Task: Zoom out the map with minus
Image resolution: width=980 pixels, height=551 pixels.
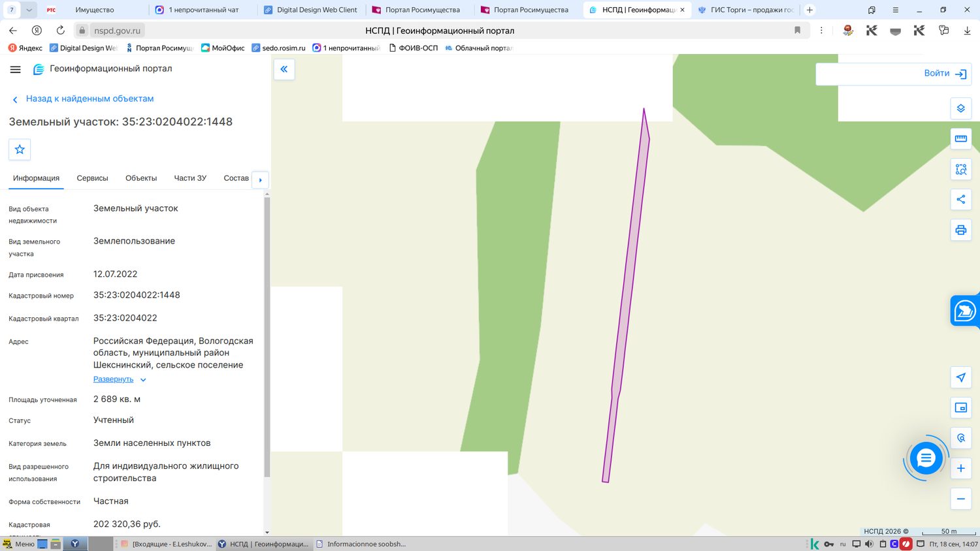Action: [960, 499]
